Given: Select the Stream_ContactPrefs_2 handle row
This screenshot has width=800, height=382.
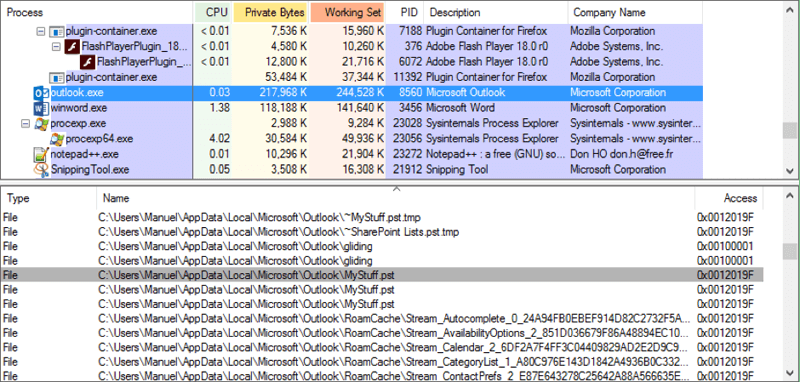Looking at the screenshot, I should point(382,376).
